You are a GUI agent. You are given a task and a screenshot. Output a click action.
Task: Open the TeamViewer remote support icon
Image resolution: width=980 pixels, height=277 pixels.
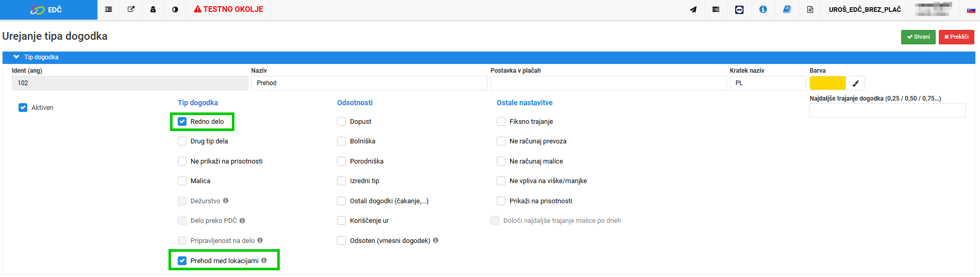pyautogui.click(x=739, y=9)
